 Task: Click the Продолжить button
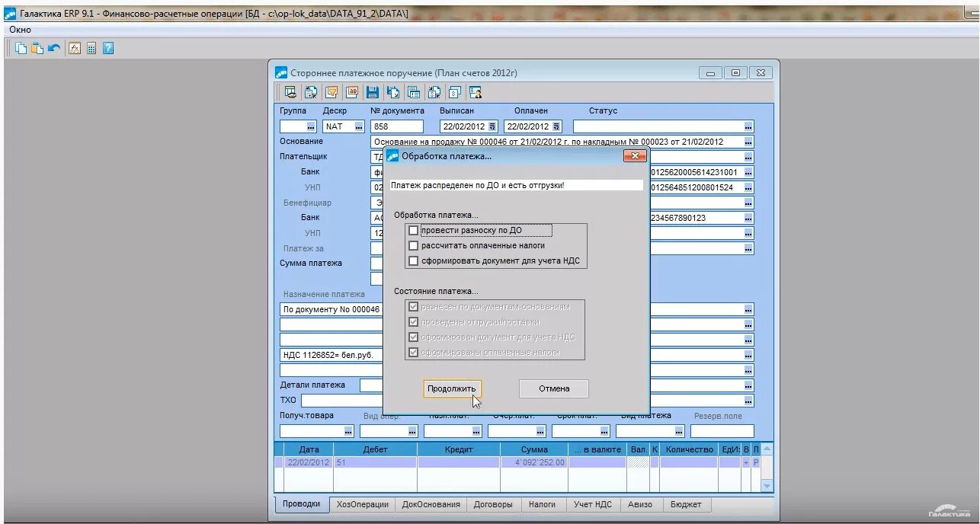click(452, 388)
